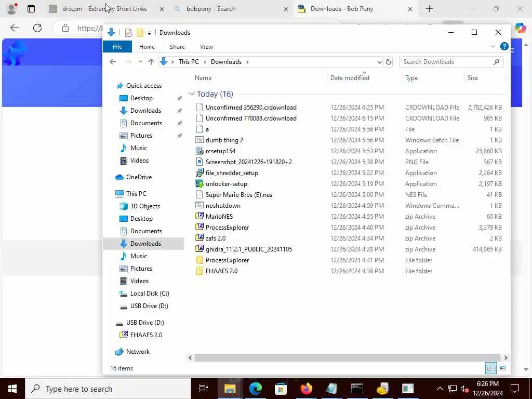This screenshot has width=532, height=399.
Task: Navigate back in File Explorer
Action: 113,62
